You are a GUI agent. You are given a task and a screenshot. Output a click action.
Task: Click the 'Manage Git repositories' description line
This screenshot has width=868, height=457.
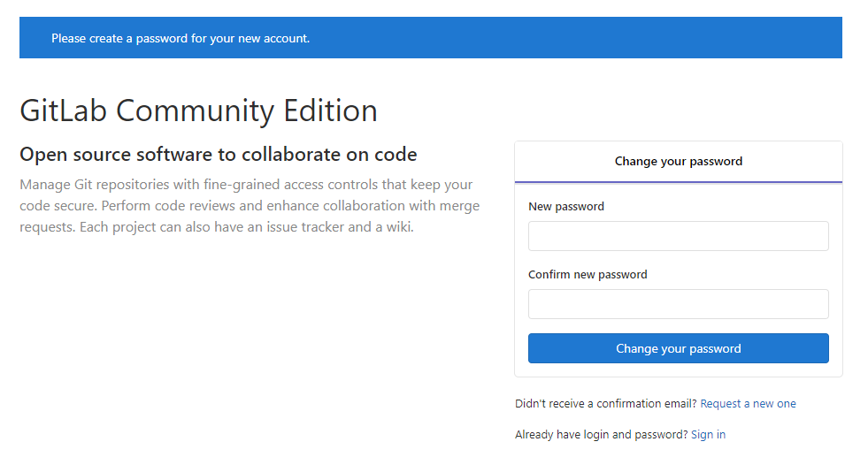tap(246, 185)
